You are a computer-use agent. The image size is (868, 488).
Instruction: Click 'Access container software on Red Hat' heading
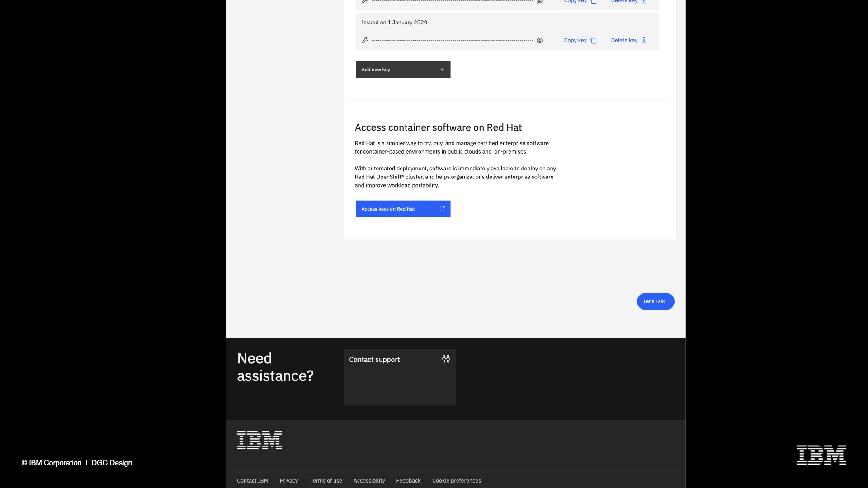[438, 127]
